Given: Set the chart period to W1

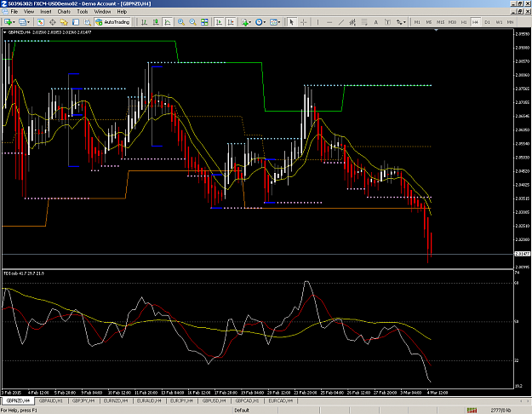Looking at the screenshot, I should click(499, 22).
